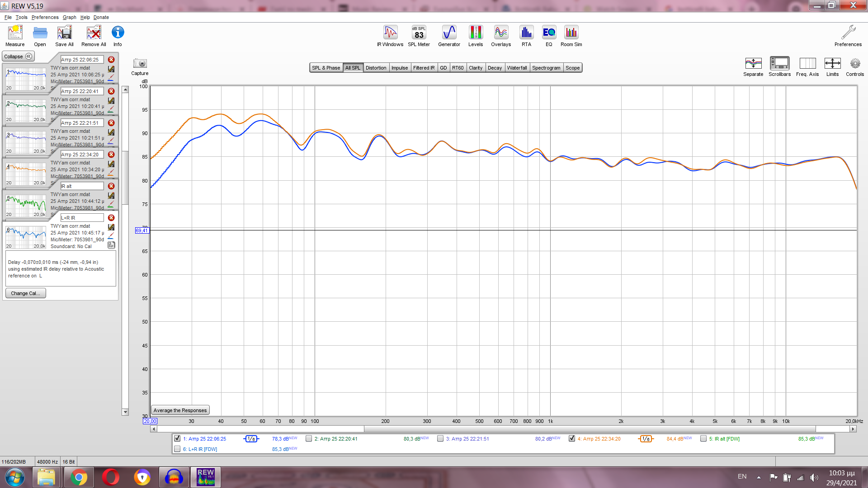Open graph Limits settings

tap(832, 66)
